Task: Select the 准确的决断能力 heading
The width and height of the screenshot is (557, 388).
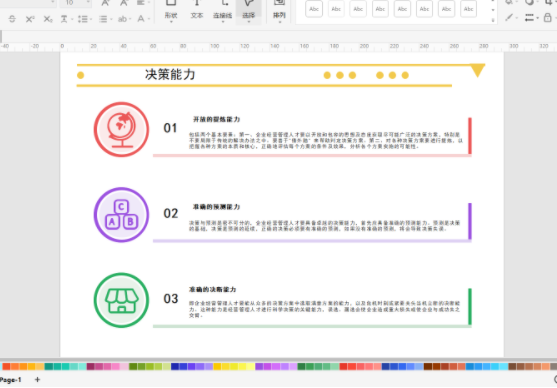Action: 212,289
